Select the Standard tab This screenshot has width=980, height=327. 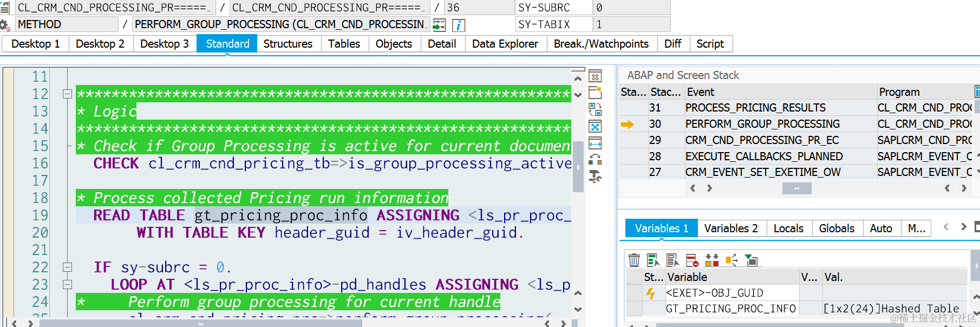[x=227, y=44]
